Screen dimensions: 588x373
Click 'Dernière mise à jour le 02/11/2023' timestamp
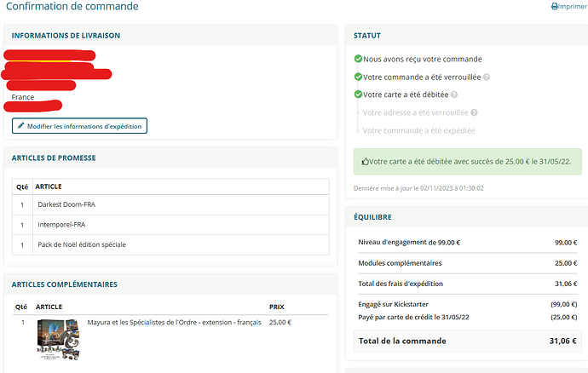[418, 188]
